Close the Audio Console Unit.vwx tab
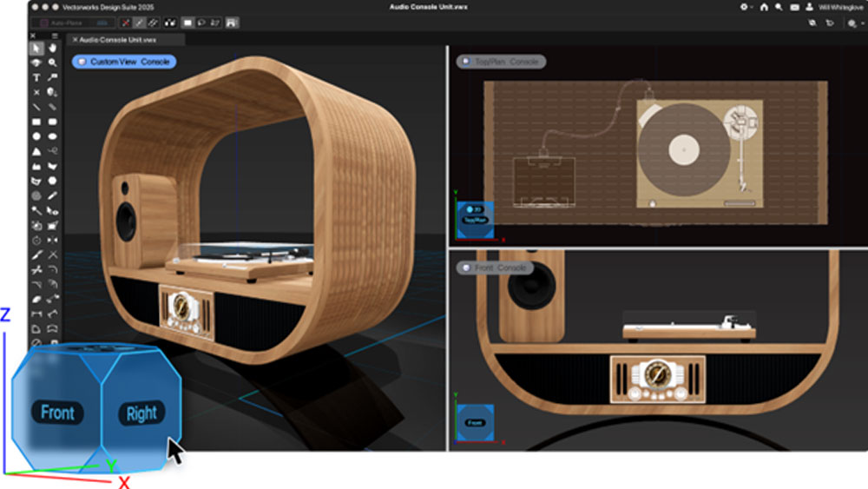This screenshot has width=868, height=489. click(75, 39)
